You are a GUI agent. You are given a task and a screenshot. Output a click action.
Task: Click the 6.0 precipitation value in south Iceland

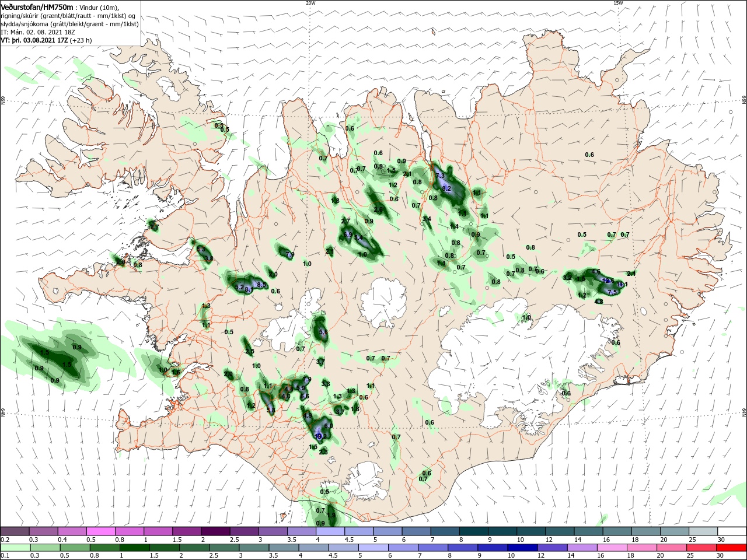pos(329,426)
